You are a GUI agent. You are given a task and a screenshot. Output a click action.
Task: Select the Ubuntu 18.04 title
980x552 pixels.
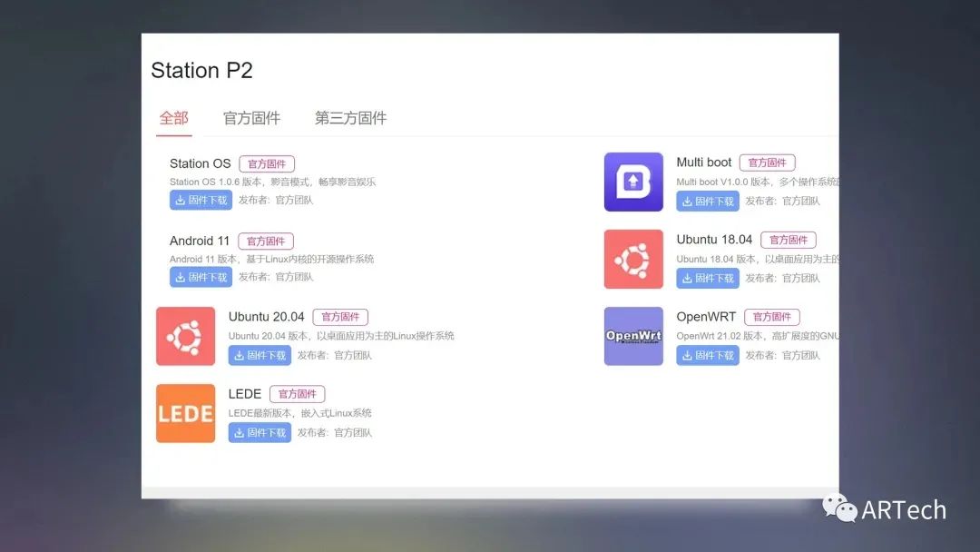(x=714, y=240)
